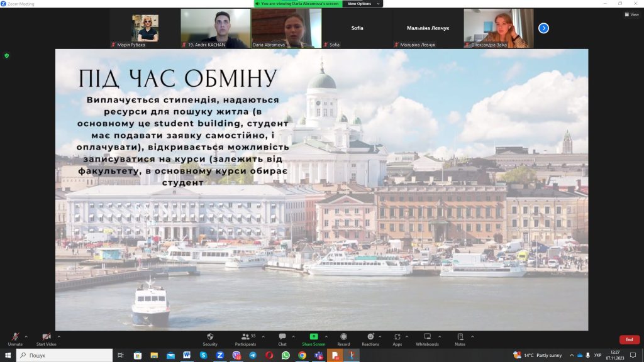Viewport: 644px width, 362px height.
Task: Click the green Share Screen icon
Action: point(313,337)
